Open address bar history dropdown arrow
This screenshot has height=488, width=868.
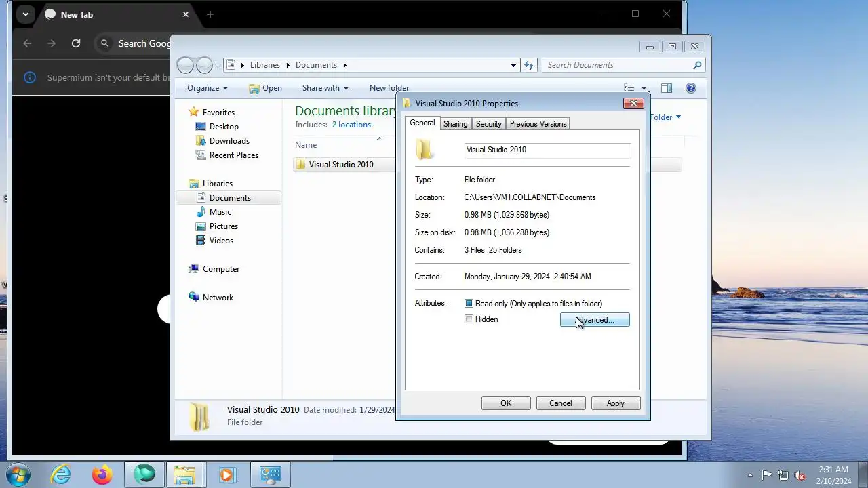click(513, 65)
